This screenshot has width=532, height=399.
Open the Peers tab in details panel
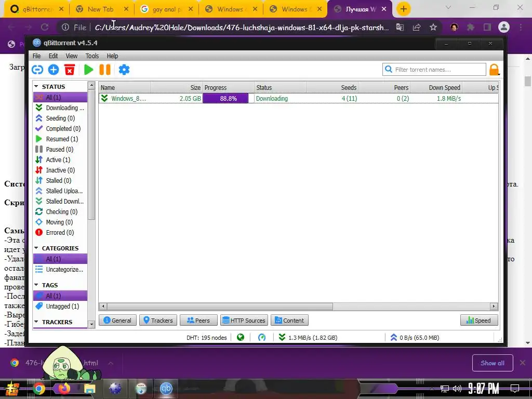click(198, 320)
